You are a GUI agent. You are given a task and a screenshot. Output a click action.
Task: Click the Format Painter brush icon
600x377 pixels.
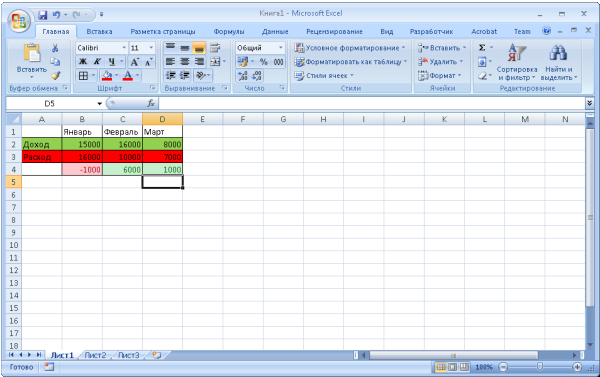pos(55,75)
